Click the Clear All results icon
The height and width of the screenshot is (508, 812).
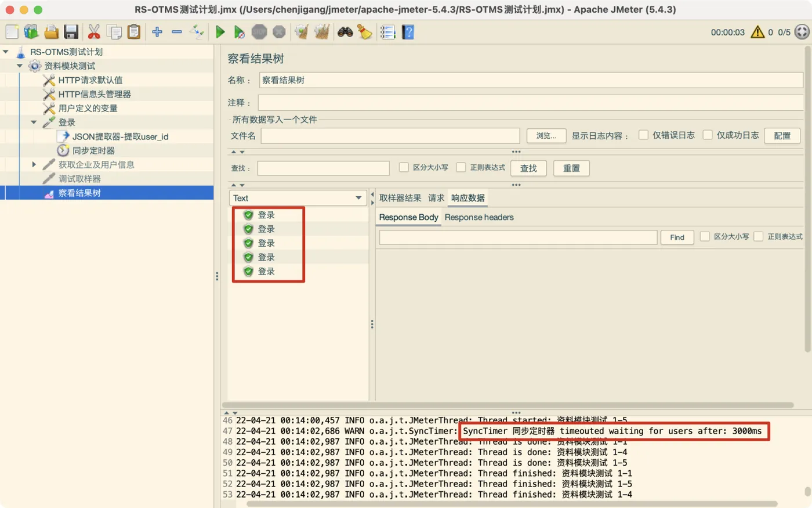(x=322, y=32)
